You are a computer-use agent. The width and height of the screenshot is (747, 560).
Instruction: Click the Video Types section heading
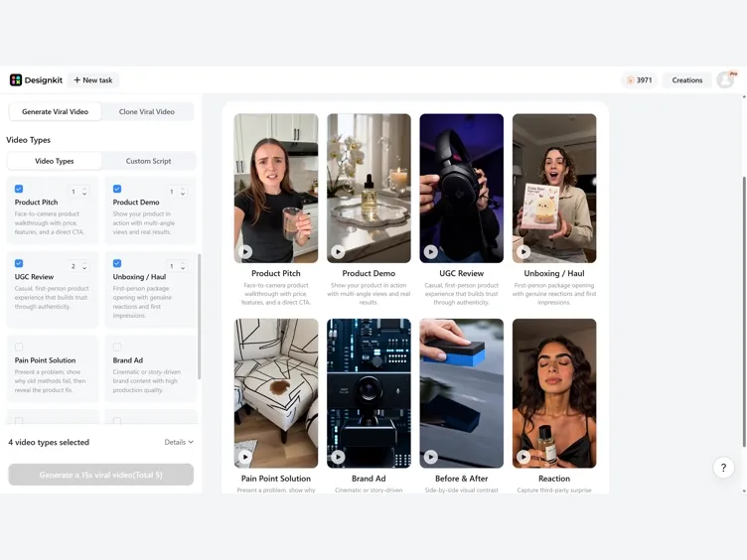[28, 140]
